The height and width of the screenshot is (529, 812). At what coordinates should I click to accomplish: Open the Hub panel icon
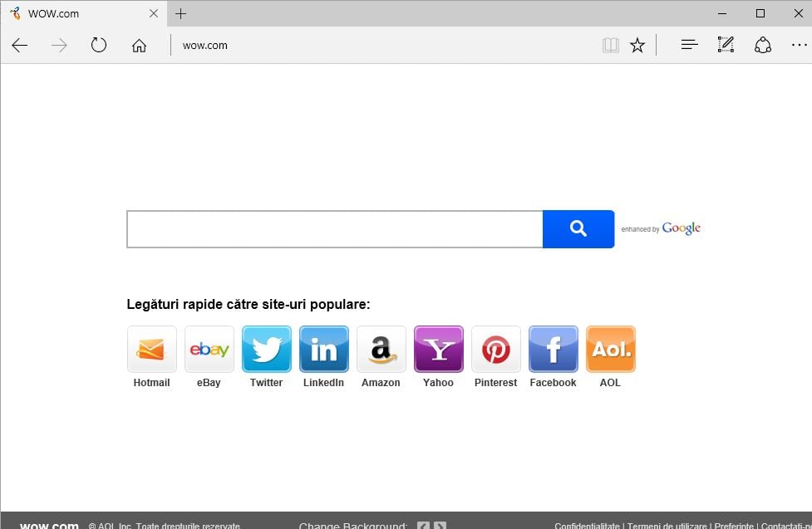point(689,45)
